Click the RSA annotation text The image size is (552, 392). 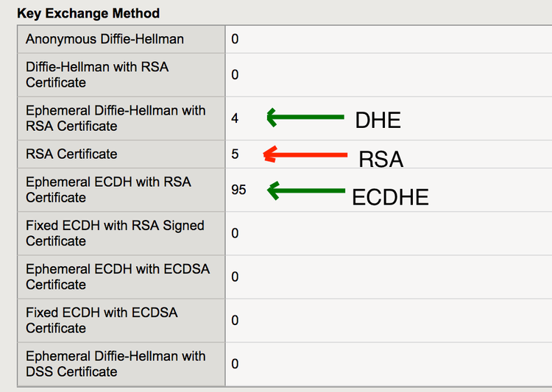coord(381,159)
